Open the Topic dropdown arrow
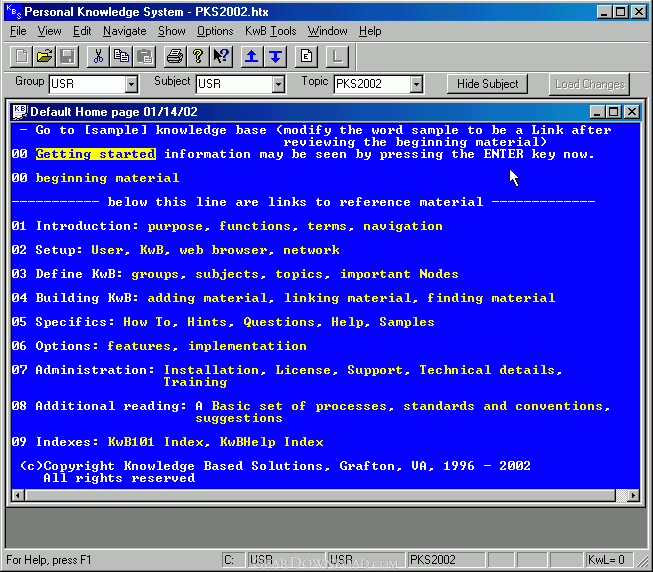 (416, 84)
